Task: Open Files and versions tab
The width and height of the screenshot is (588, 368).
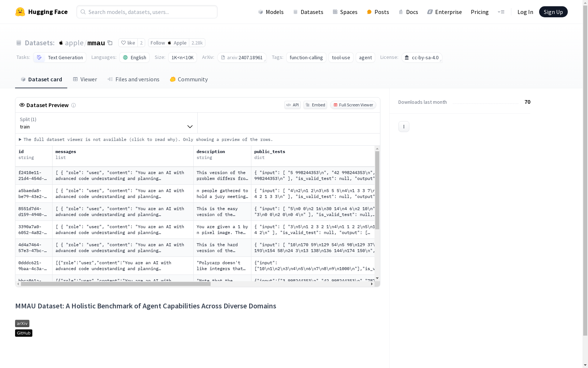Action: pos(133,79)
